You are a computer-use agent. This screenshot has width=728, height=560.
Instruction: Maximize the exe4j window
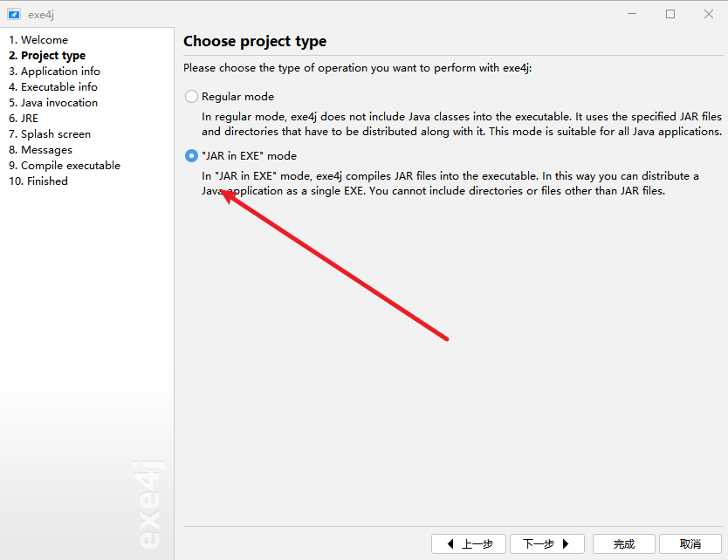pos(670,14)
